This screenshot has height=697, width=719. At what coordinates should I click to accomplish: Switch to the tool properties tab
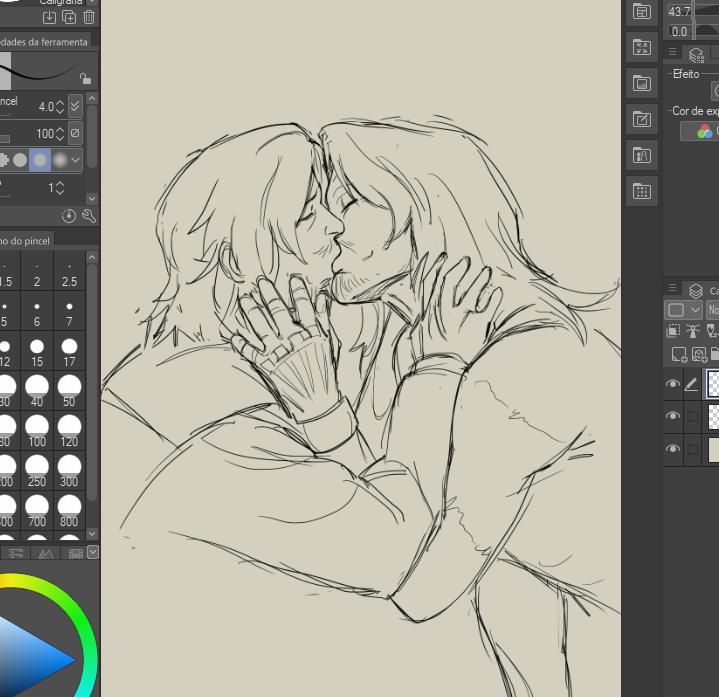click(44, 42)
